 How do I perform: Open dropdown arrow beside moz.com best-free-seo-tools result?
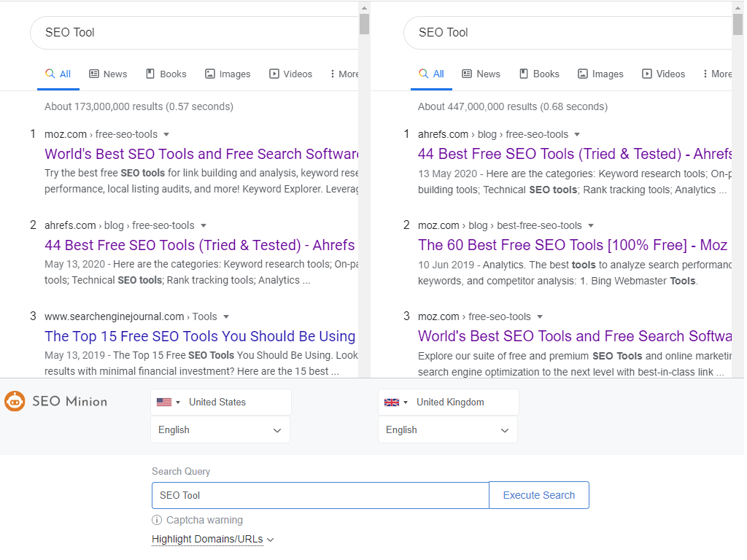tap(591, 226)
